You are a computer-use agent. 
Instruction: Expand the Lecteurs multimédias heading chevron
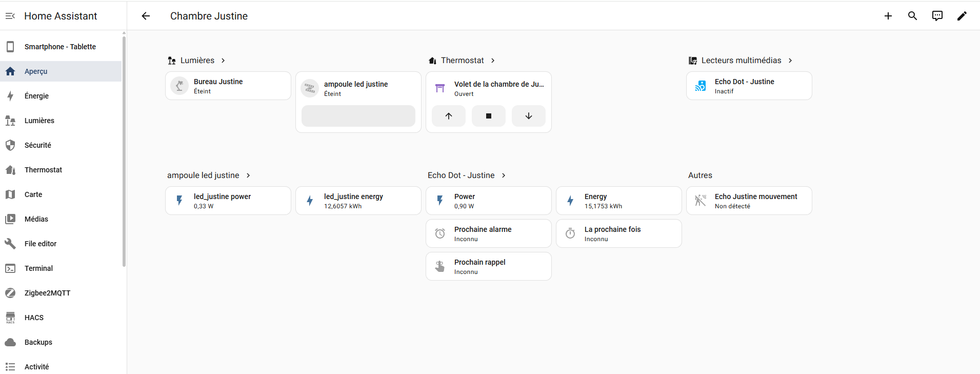(x=790, y=61)
